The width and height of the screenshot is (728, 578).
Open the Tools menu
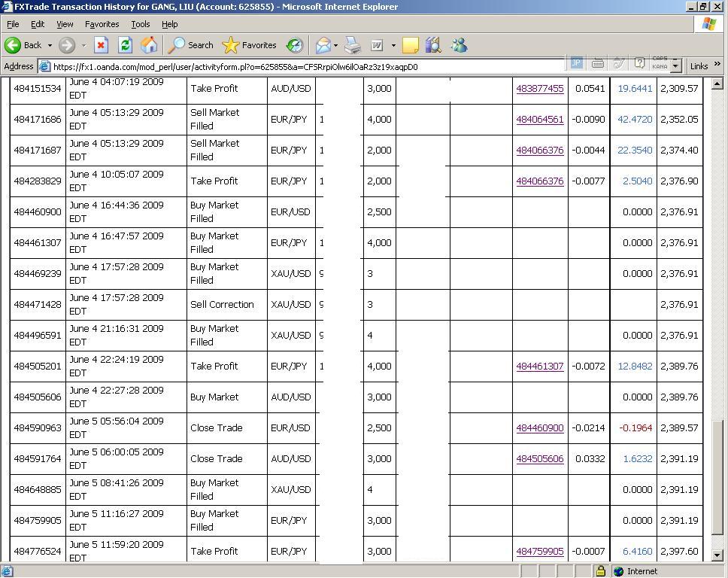[x=140, y=24]
